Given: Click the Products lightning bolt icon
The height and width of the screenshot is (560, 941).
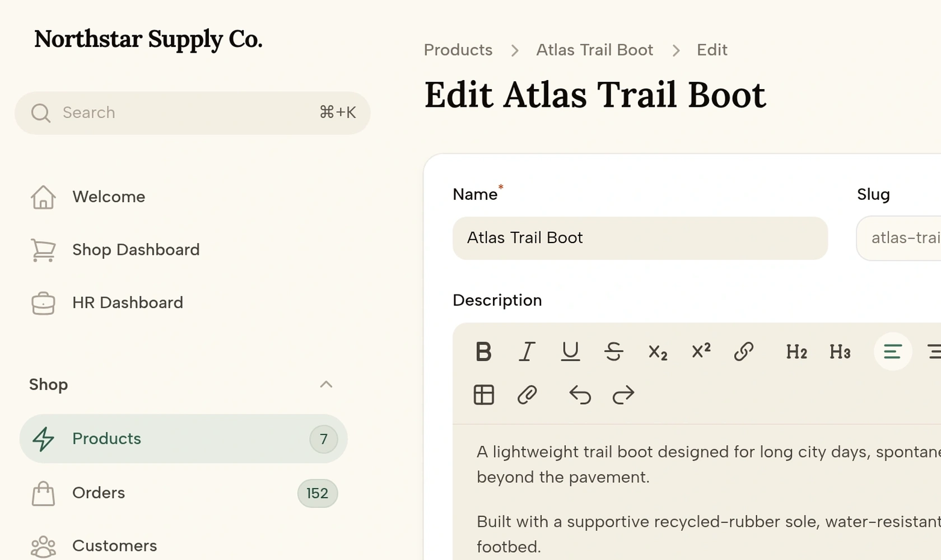Looking at the screenshot, I should (43, 439).
